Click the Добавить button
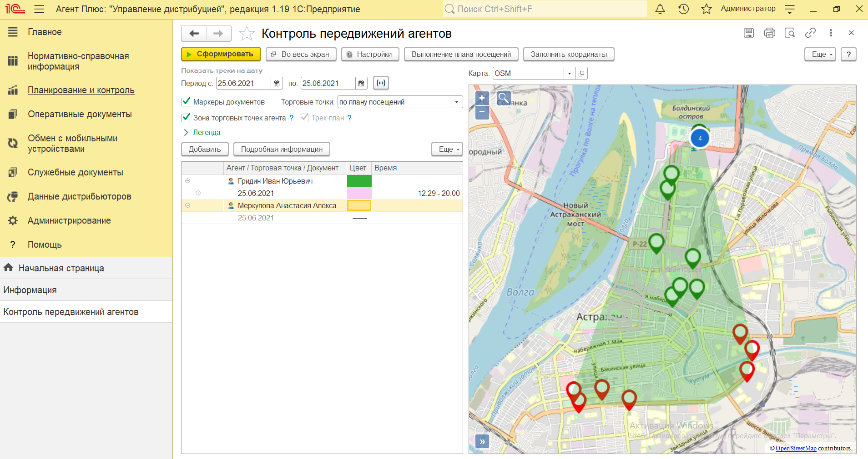Image resolution: width=868 pixels, height=459 pixels. click(x=205, y=149)
